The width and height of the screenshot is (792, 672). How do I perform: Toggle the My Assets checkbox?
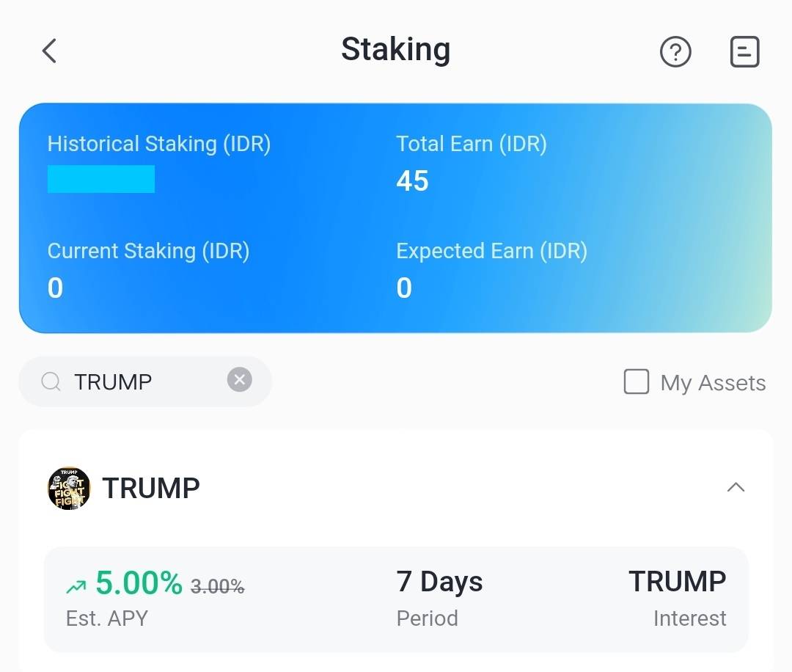[637, 381]
